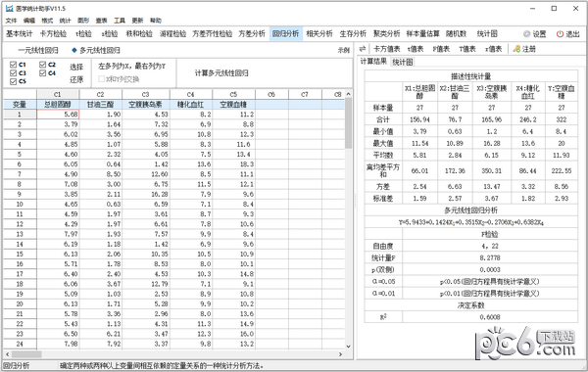The height and width of the screenshot is (372, 588).
Task: Select row header 12
Action: coord(20,224)
